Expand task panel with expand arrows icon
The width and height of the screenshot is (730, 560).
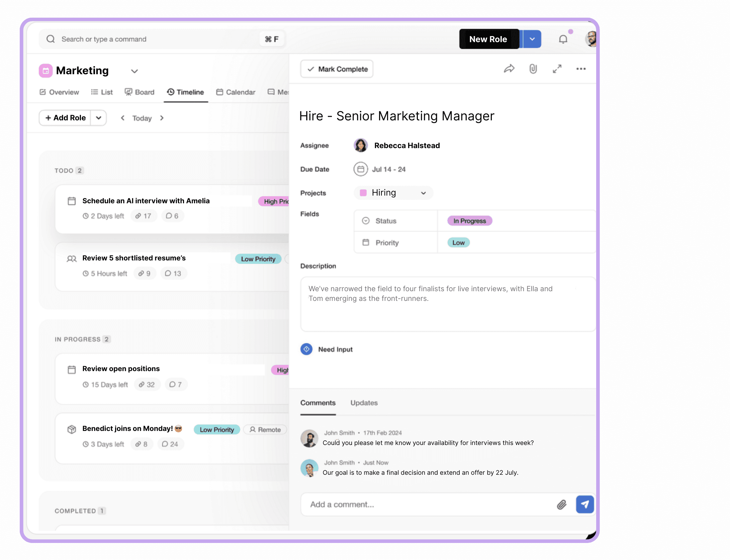(557, 69)
